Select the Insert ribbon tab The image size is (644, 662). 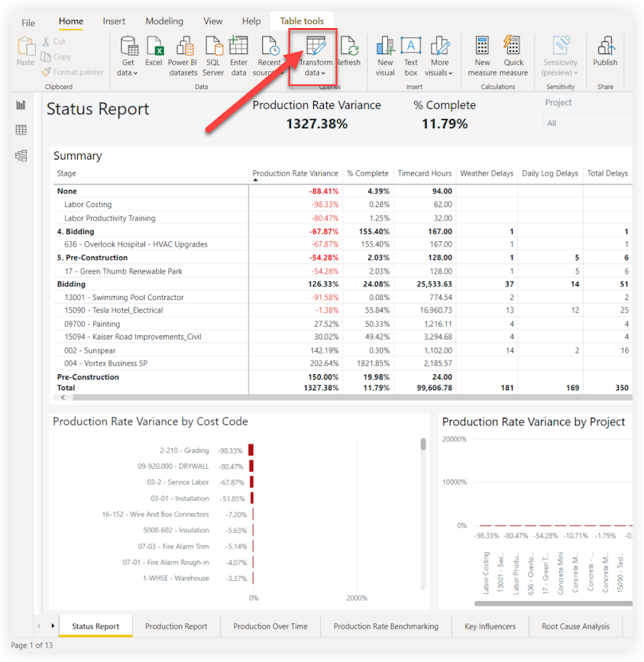[114, 21]
